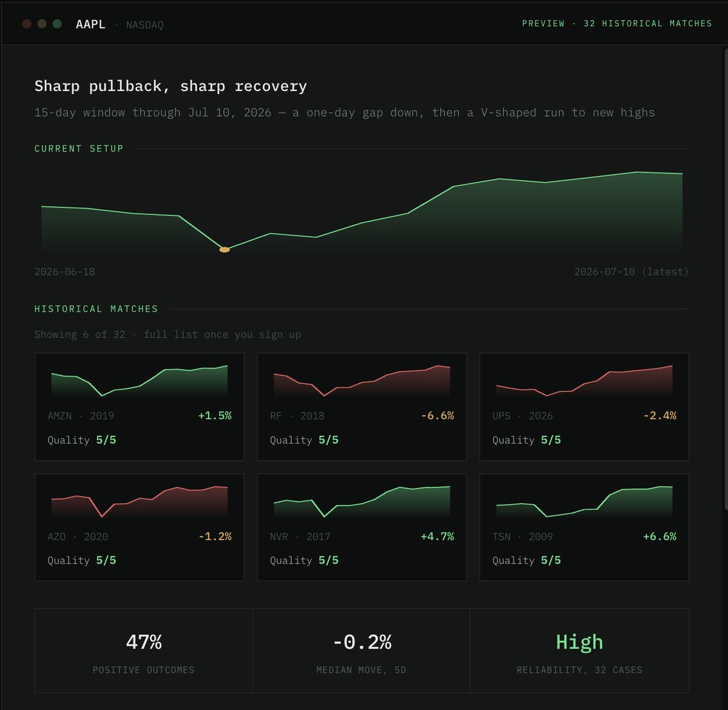Screen dimensions: 728x710
Task: Click the 15-day window description line
Action: pos(345,112)
